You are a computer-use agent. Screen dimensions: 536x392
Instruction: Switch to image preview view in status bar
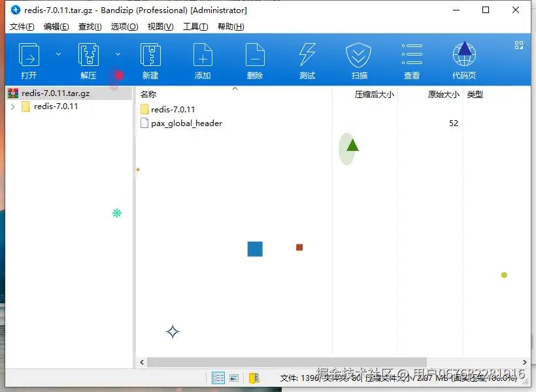pyautogui.click(x=234, y=378)
